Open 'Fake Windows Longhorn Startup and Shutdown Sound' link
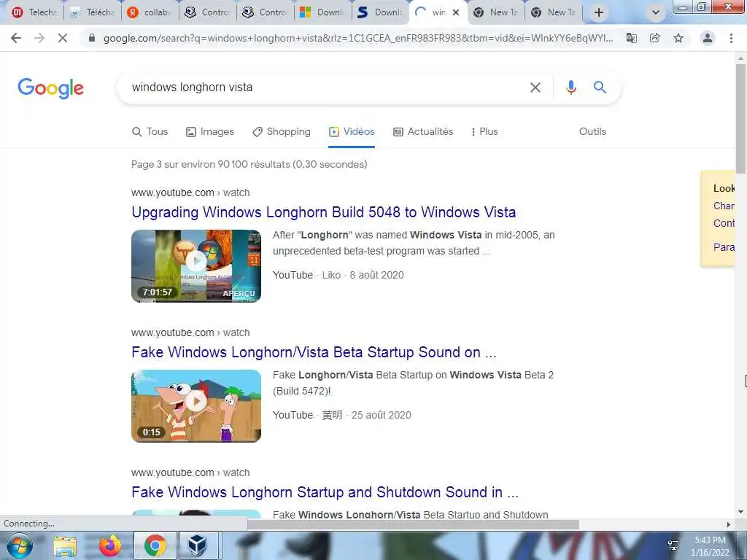747x560 pixels. click(325, 492)
